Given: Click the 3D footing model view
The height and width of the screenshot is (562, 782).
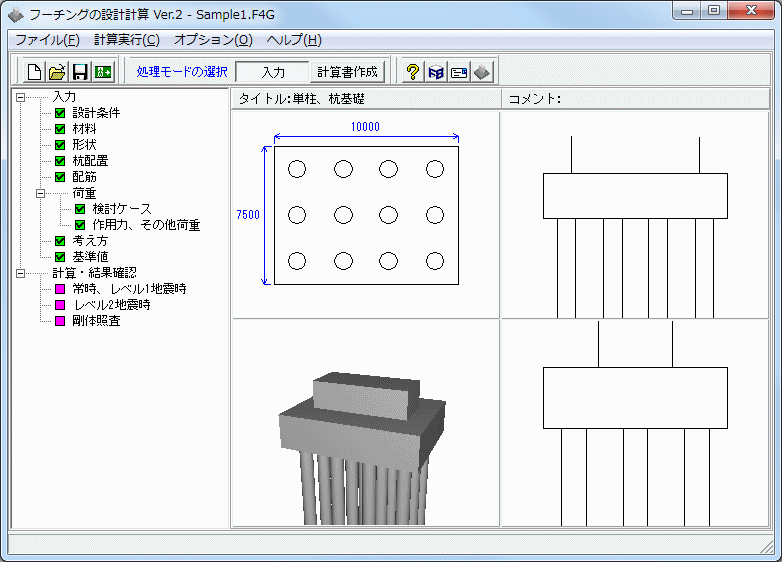Looking at the screenshot, I should (366, 423).
